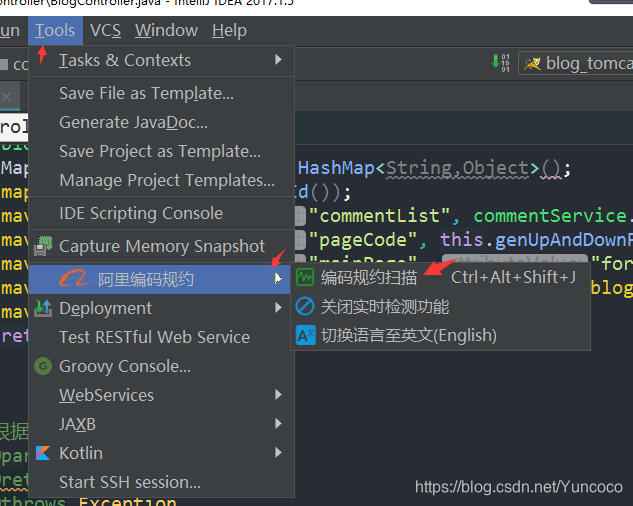Open WebServices submenu

click(161, 395)
